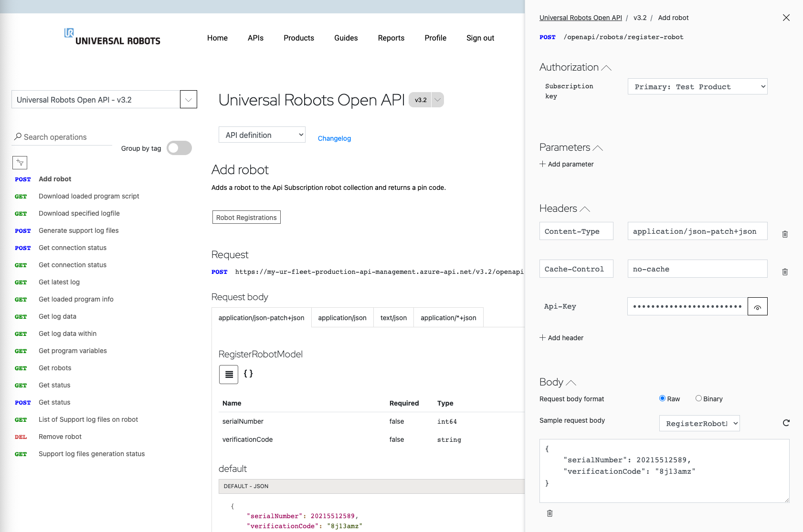Delete the Content-Type header via trash icon
803x532 pixels.
[x=785, y=234]
